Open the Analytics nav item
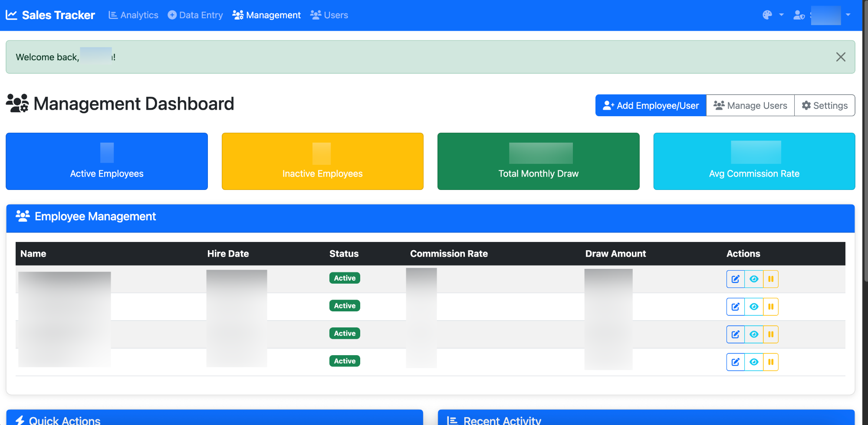The height and width of the screenshot is (425, 868). [x=133, y=15]
